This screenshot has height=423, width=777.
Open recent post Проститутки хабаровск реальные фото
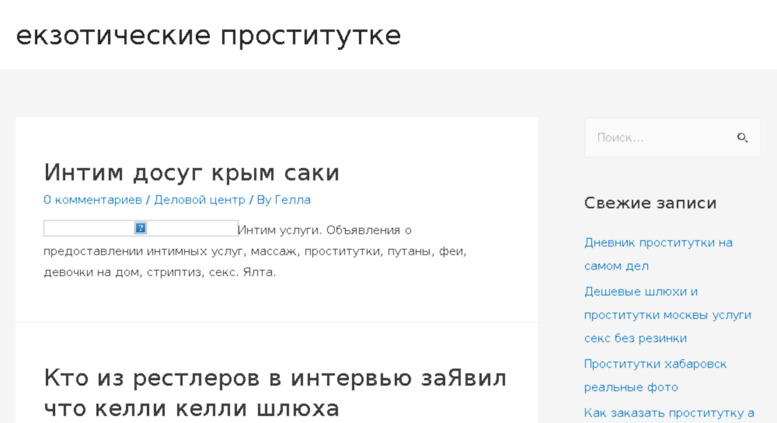pos(655,375)
